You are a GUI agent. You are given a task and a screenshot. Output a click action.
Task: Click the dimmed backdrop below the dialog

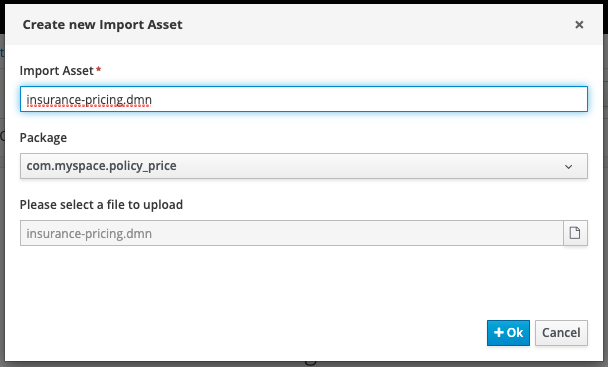pos(304,364)
